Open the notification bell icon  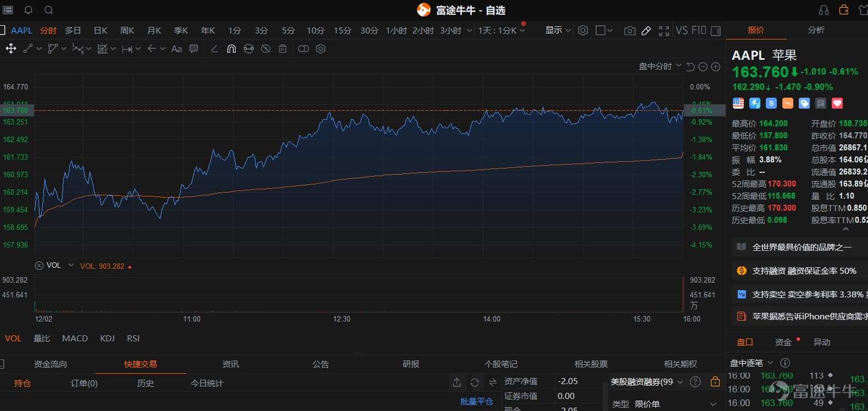pos(29,10)
